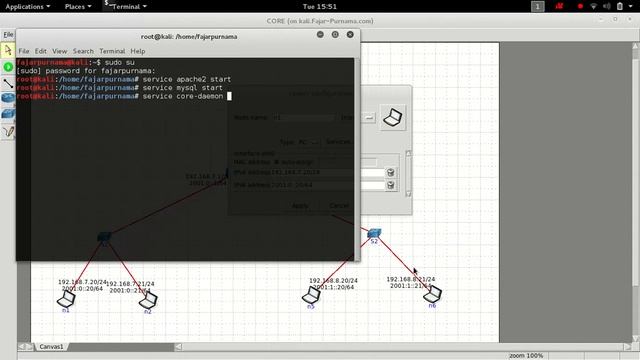
Task: Click the canvas vertical scrollbar up arrow
Action: (636, 46)
